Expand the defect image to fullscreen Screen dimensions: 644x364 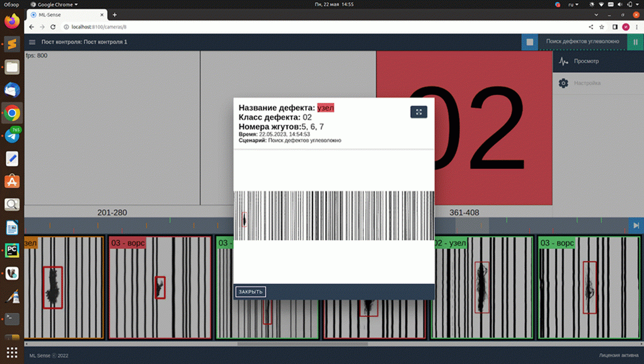(419, 112)
